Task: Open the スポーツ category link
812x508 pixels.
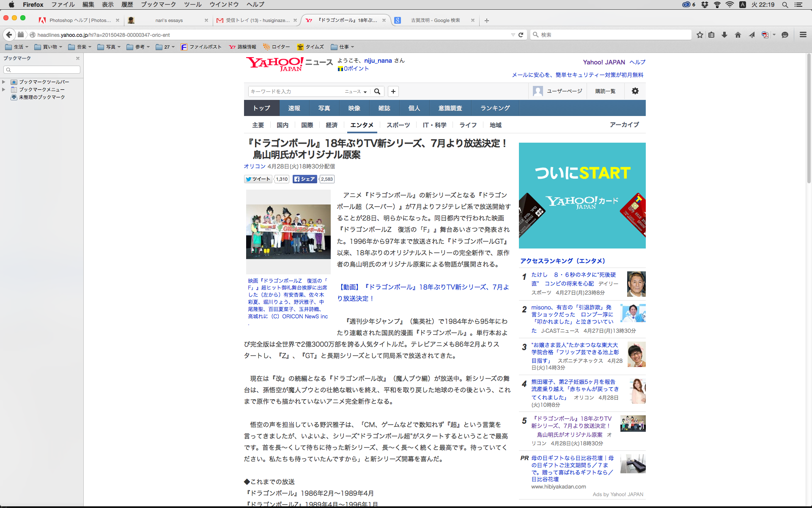Action: point(398,125)
